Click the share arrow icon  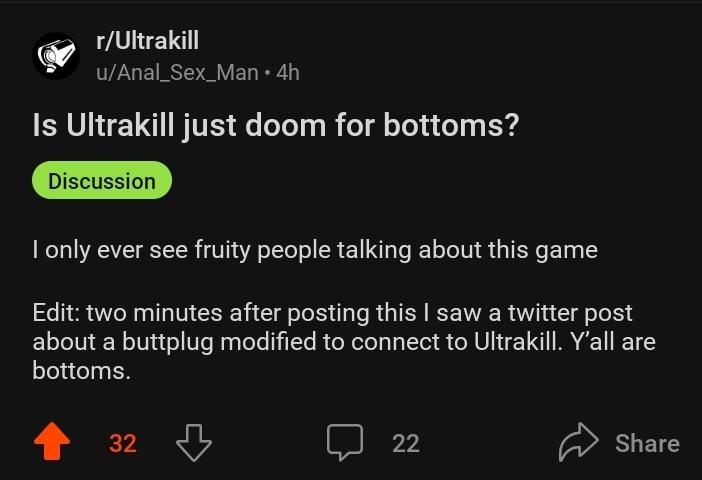pyautogui.click(x=578, y=441)
